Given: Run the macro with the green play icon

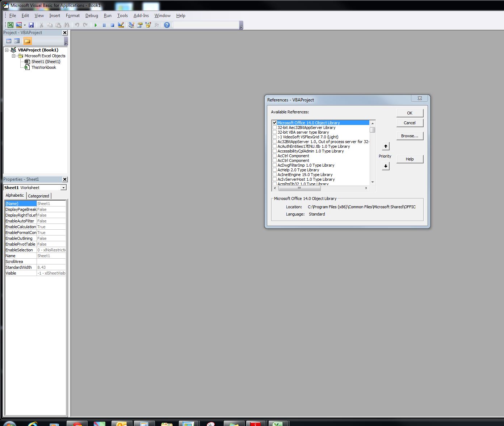Looking at the screenshot, I should click(x=96, y=25).
